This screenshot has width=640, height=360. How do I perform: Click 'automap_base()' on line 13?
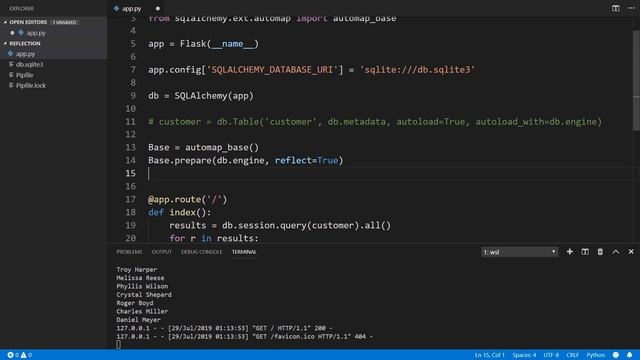pos(222,147)
